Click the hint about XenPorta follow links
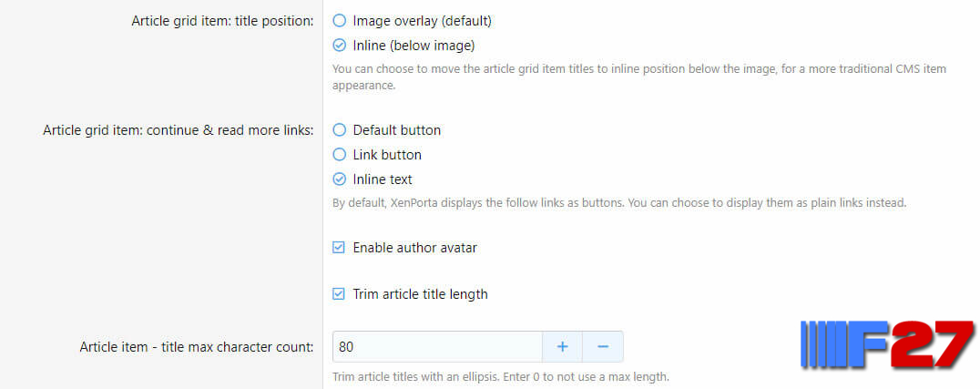 point(618,203)
